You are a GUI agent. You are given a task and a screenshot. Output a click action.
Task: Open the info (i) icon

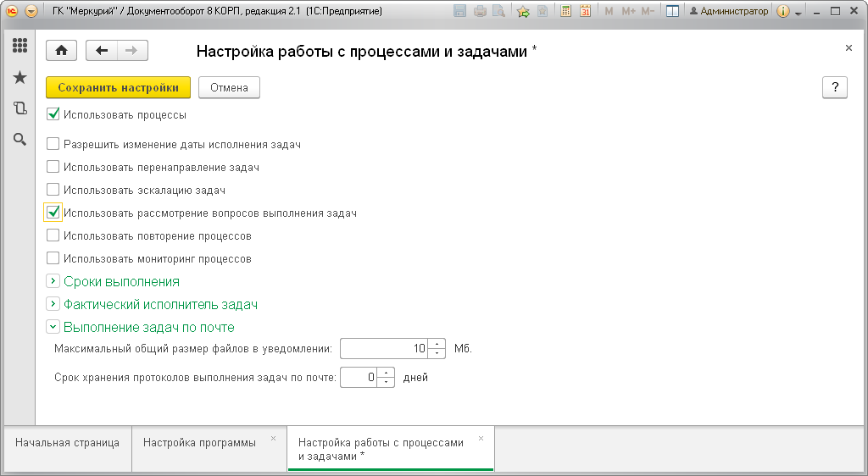point(782,11)
